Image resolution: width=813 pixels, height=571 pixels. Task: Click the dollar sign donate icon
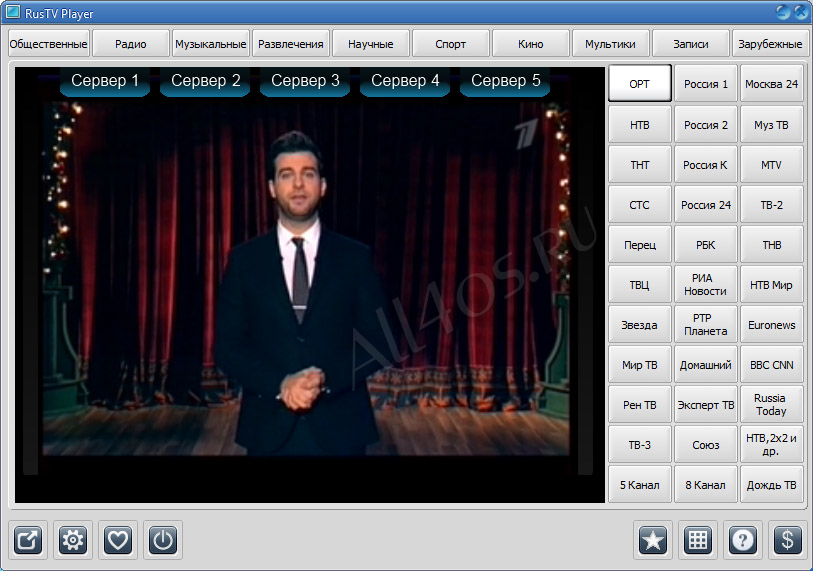pyautogui.click(x=788, y=540)
